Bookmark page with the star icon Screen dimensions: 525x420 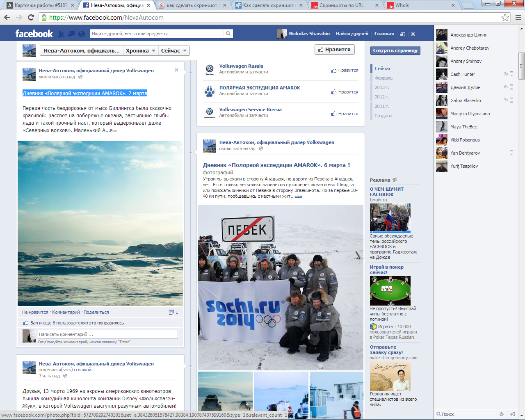click(x=505, y=18)
